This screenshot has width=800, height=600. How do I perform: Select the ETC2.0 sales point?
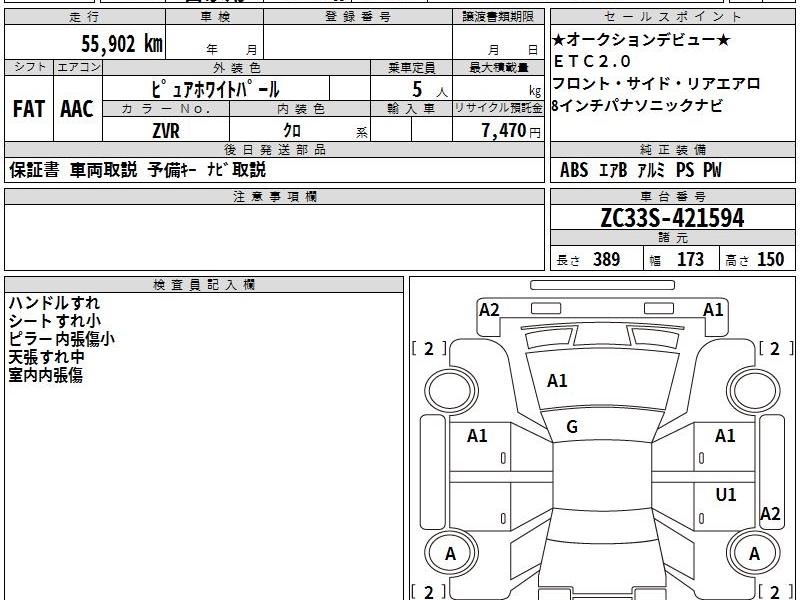point(592,62)
